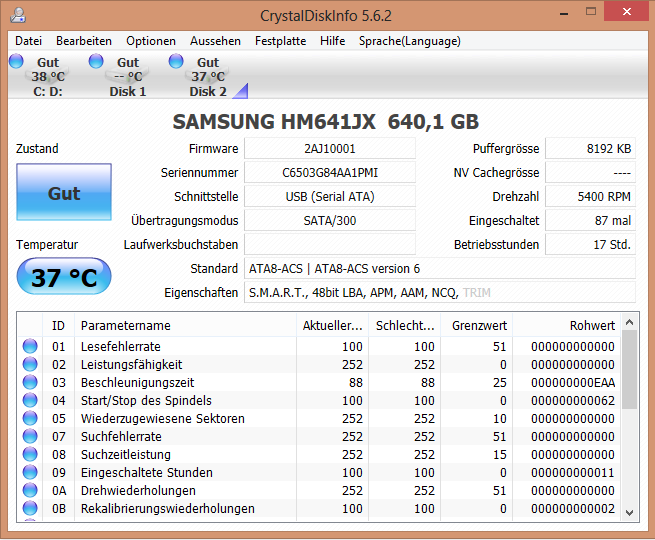The width and height of the screenshot is (655, 540).
Task: Select the Rekalibrierungswiederholungen parameter name
Action: pyautogui.click(x=168, y=509)
